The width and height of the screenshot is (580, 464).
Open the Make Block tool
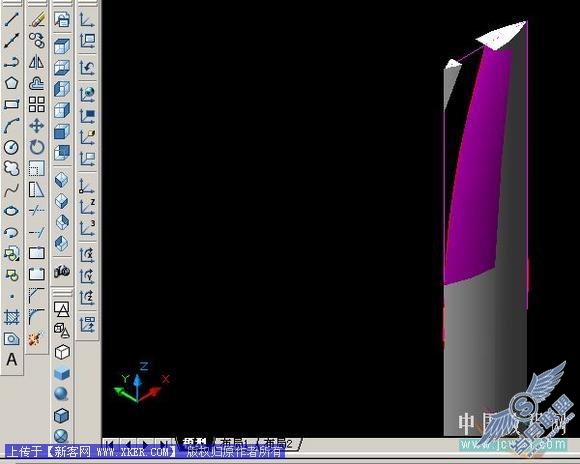click(x=11, y=275)
